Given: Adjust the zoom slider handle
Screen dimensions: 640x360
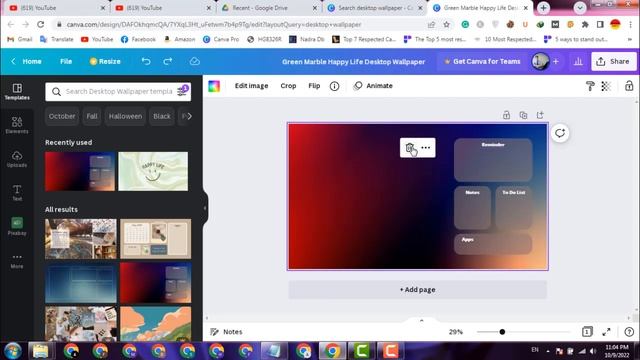Looking at the screenshot, I should pyautogui.click(x=502, y=332).
